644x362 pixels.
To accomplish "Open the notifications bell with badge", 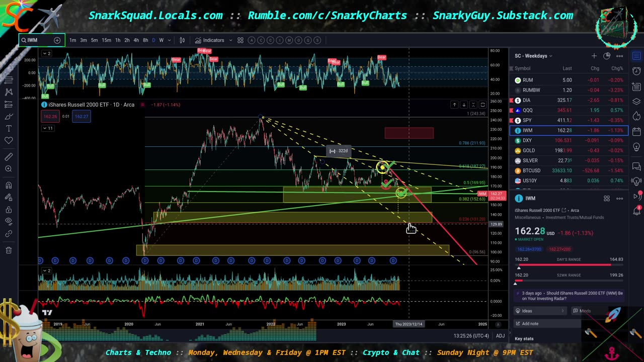I will [636, 210].
